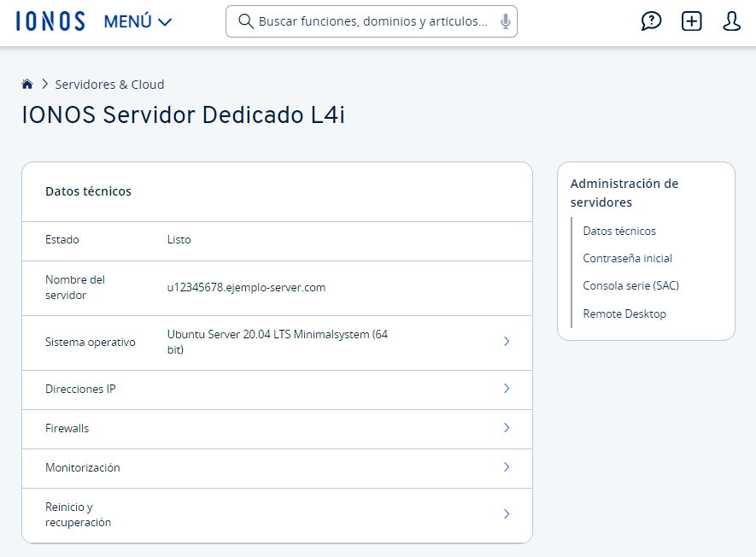Click the Datos técnicos card heading
The width and height of the screenshot is (756, 557).
[88, 191]
